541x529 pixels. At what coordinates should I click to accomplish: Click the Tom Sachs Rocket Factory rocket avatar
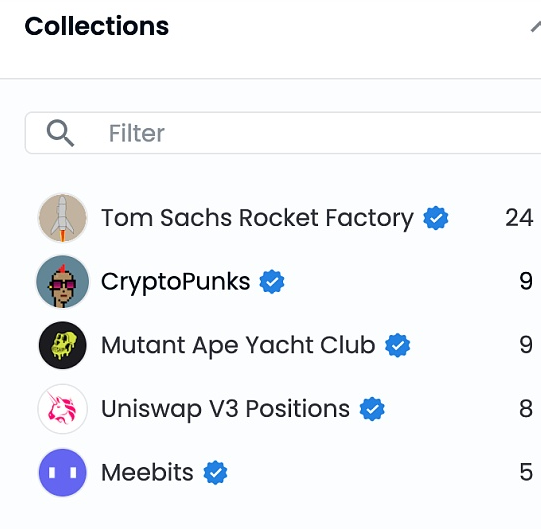[62, 218]
